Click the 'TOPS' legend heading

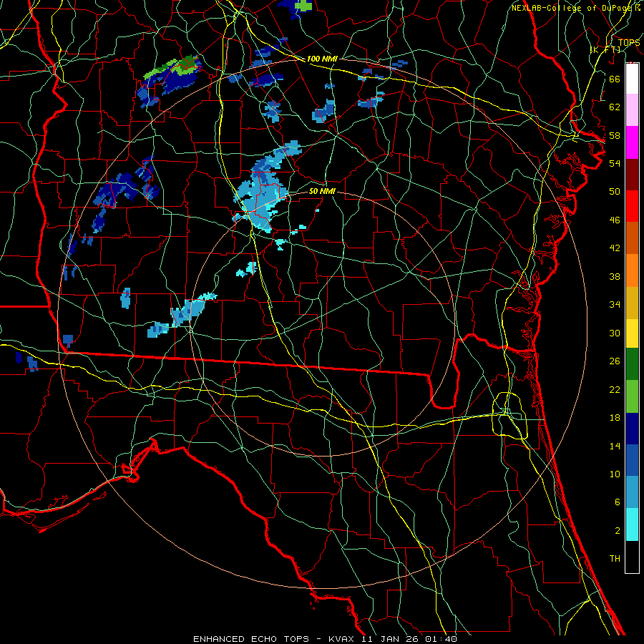tap(629, 42)
